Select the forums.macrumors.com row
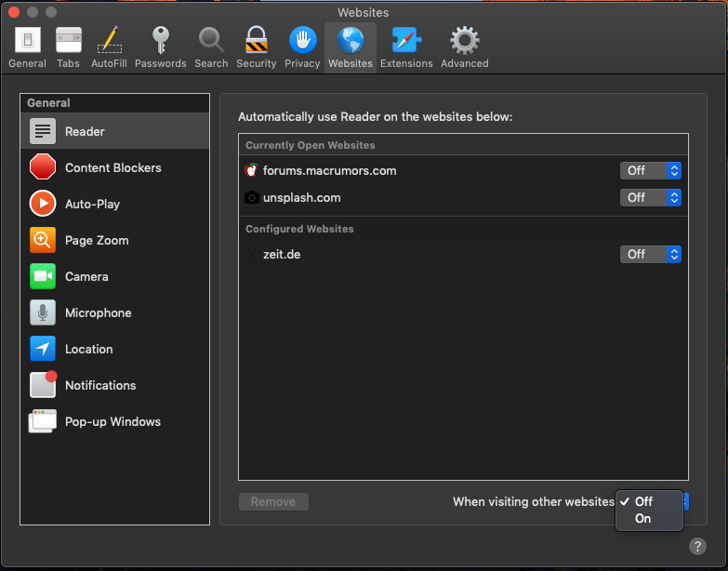This screenshot has height=571, width=728. click(463, 171)
